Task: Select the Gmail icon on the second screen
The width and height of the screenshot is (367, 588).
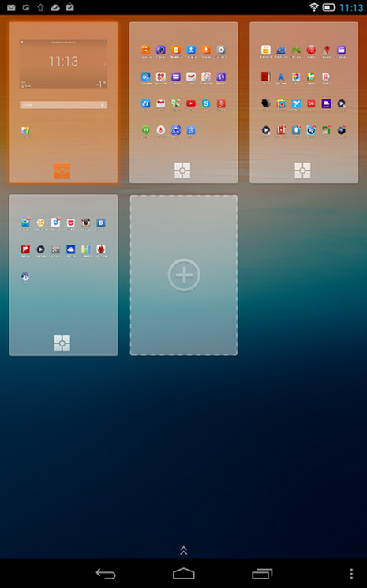Action: [x=191, y=77]
